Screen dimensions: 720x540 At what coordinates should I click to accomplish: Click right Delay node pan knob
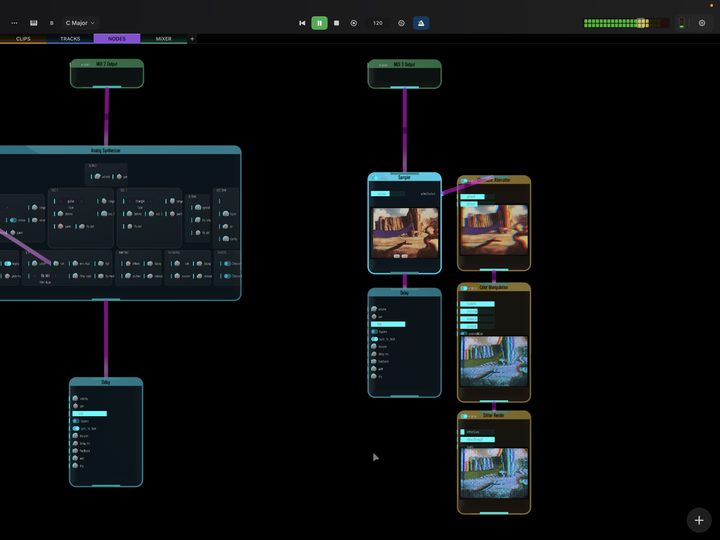point(374,316)
